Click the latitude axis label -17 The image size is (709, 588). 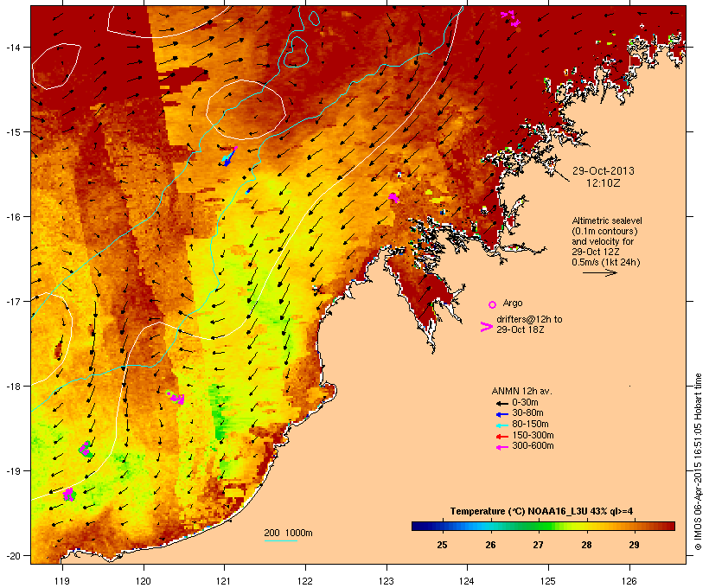[12, 301]
